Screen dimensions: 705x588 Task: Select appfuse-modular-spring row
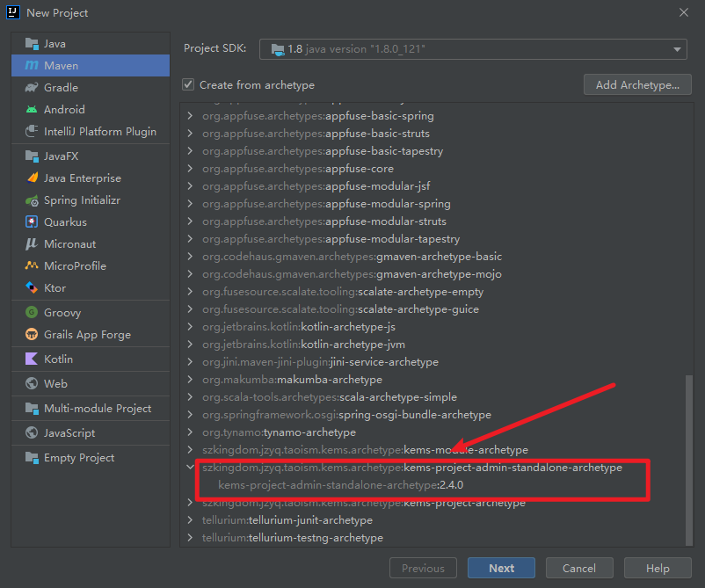(x=326, y=204)
